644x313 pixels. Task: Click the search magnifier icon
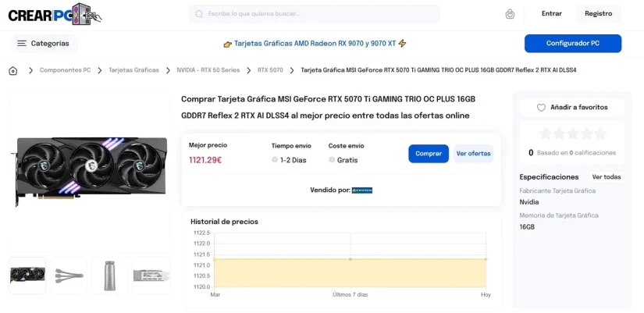click(x=199, y=14)
